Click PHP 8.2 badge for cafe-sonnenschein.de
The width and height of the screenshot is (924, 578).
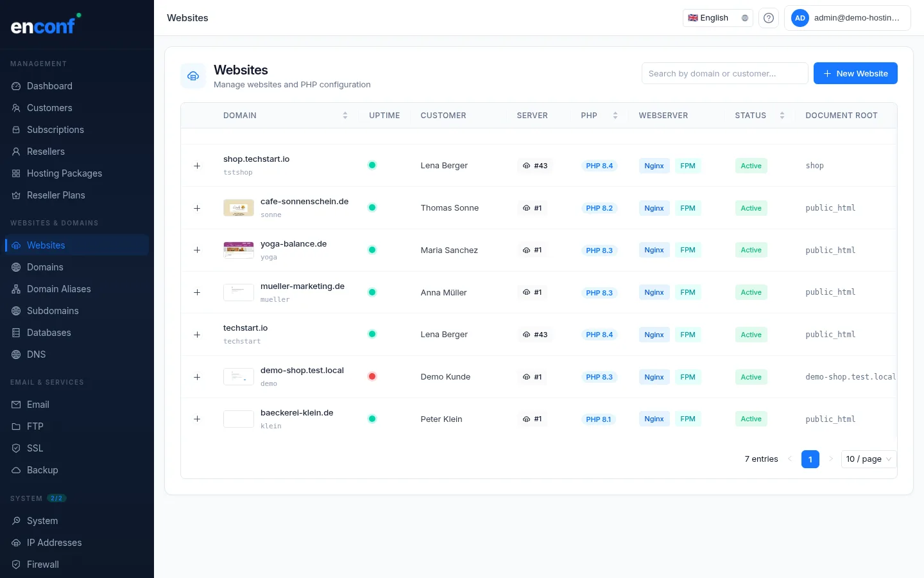point(599,208)
